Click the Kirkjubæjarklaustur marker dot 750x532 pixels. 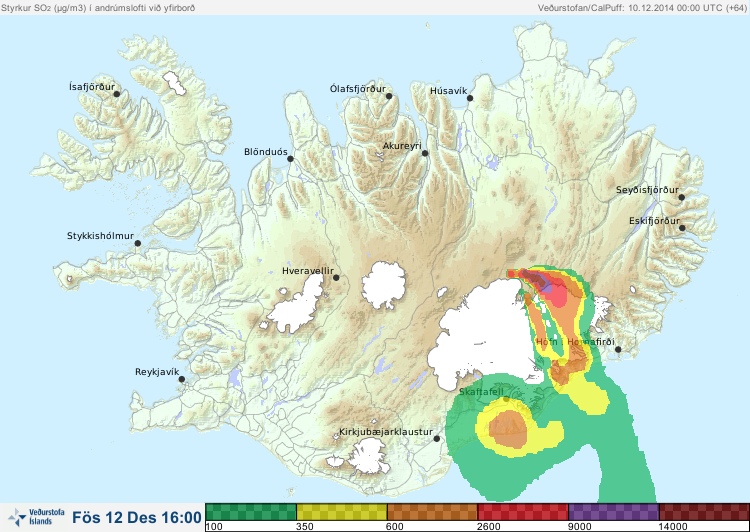(x=436, y=439)
